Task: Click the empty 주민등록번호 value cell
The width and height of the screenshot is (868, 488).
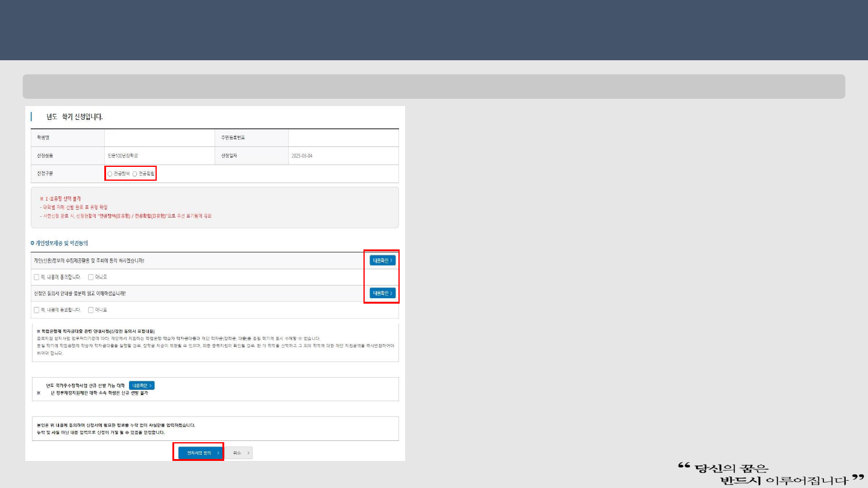Action: [x=342, y=138]
